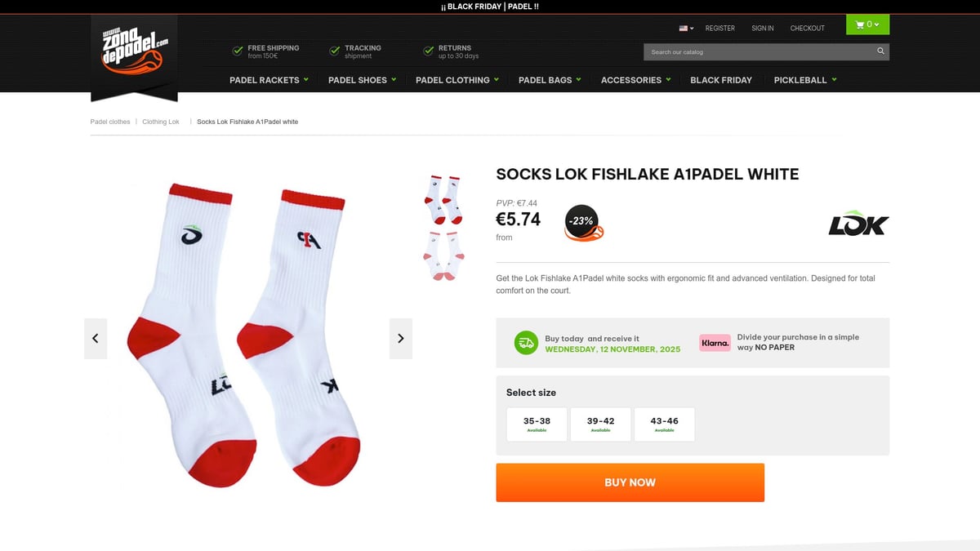Click the BUY NOW button

click(630, 482)
